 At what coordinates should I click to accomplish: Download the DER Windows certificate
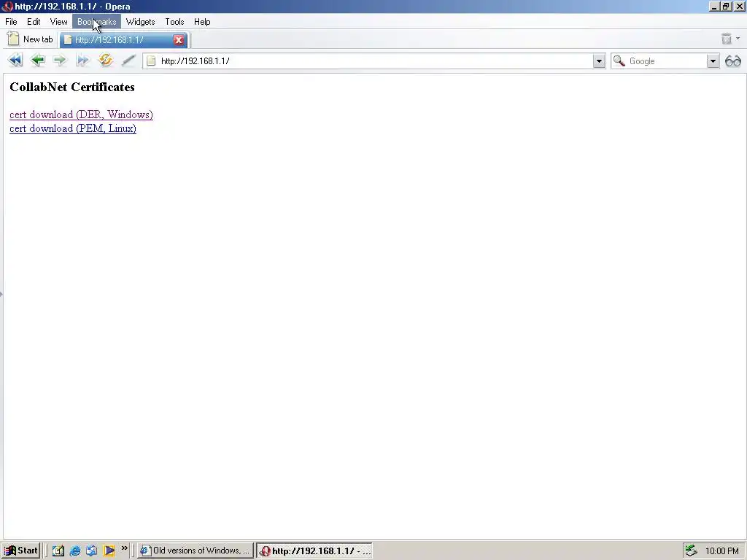click(x=81, y=114)
